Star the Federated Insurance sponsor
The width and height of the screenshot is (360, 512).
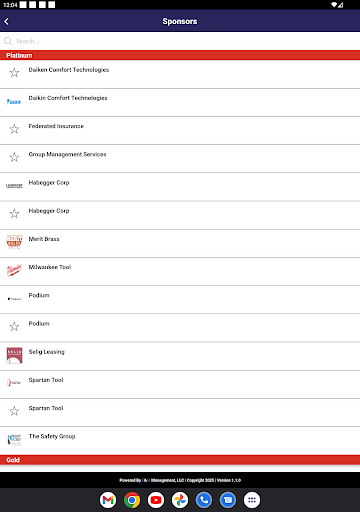click(14, 129)
